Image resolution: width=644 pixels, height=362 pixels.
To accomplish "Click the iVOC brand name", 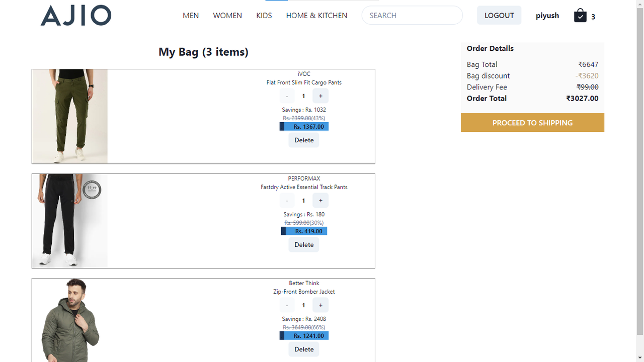I will pos(304,74).
